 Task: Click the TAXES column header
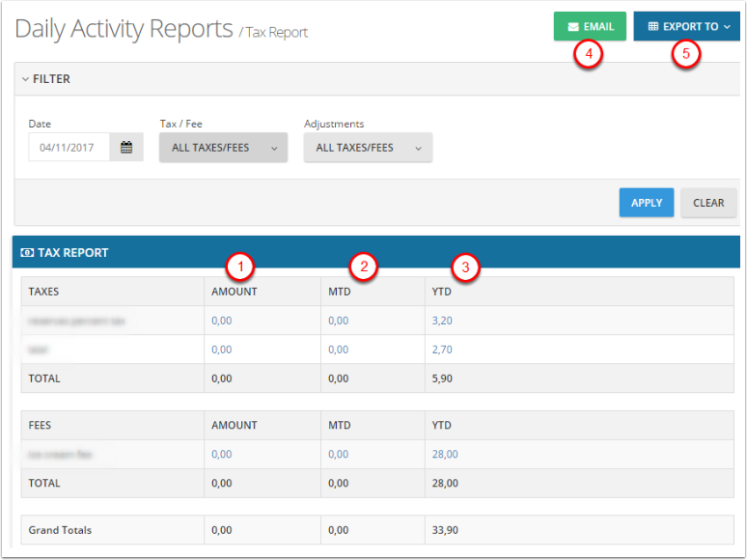click(x=43, y=292)
